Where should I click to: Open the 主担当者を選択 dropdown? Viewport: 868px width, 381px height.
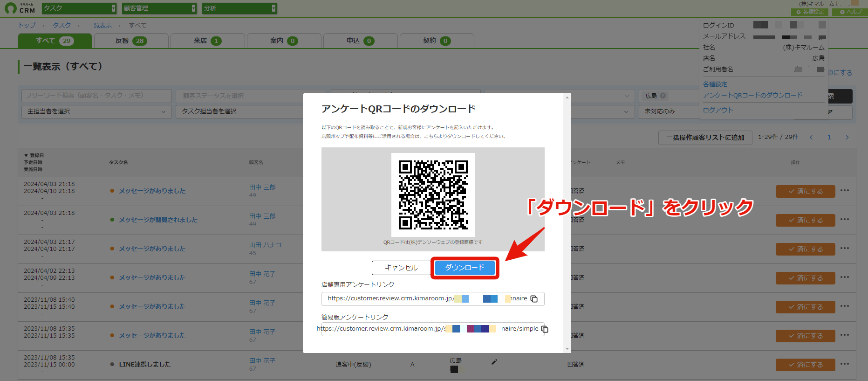(96, 111)
